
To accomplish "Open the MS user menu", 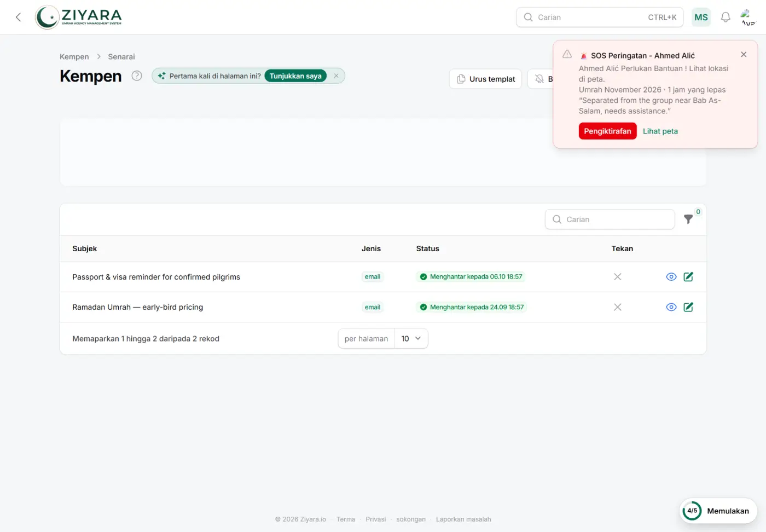I will [701, 17].
